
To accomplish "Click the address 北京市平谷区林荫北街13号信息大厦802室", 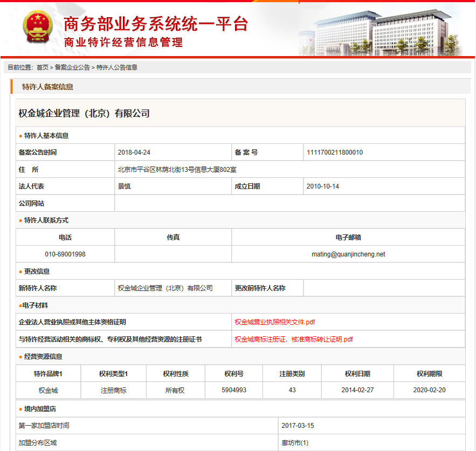I will tap(177, 170).
